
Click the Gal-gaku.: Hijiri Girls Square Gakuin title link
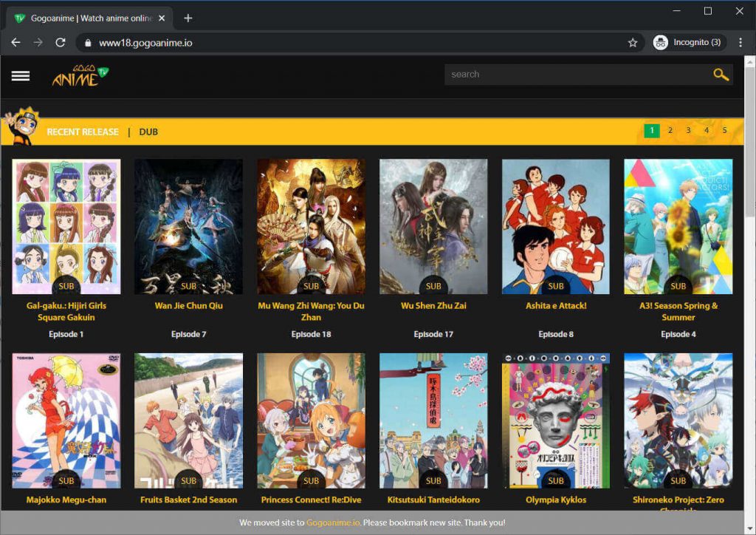coord(66,311)
